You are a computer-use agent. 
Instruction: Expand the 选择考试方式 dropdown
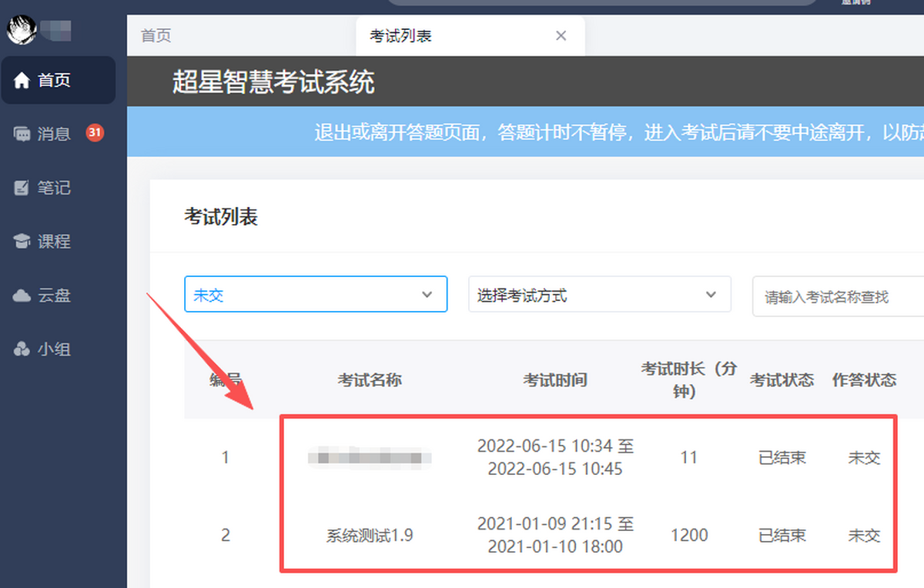click(600, 294)
